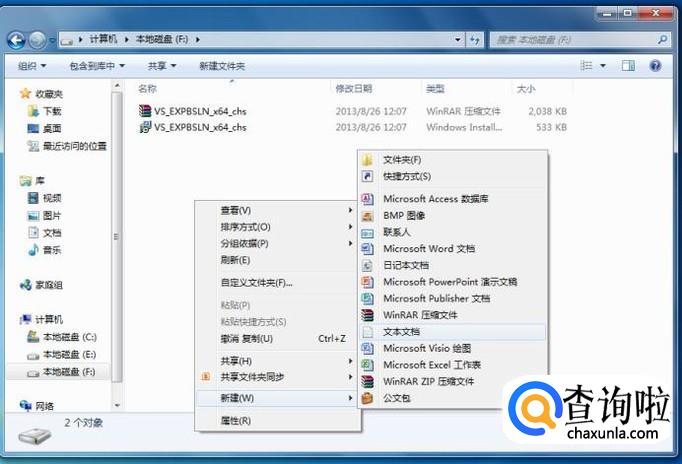Select 家庭组 in sidebar
682x464 pixels.
click(41, 285)
